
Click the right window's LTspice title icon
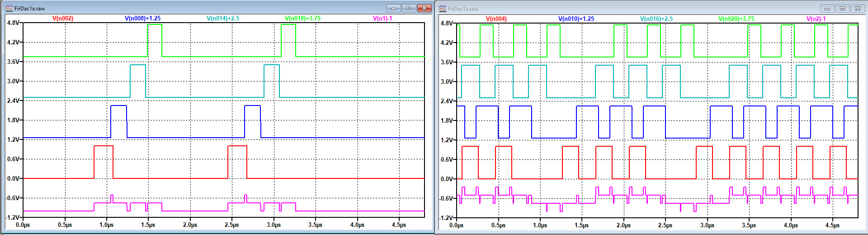tap(443, 9)
